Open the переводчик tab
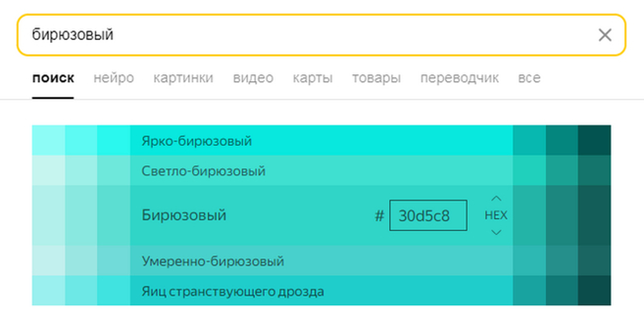This screenshot has width=644, height=324. (x=459, y=78)
